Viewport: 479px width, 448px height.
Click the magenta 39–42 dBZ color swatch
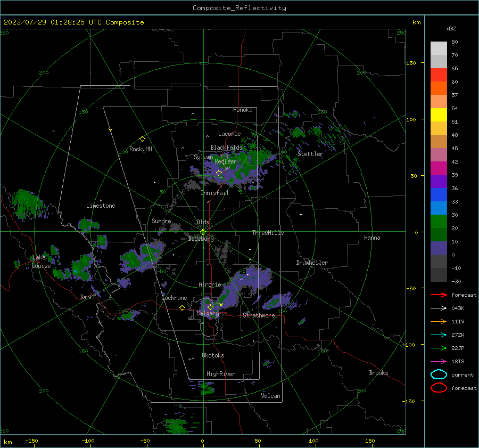[439, 168]
